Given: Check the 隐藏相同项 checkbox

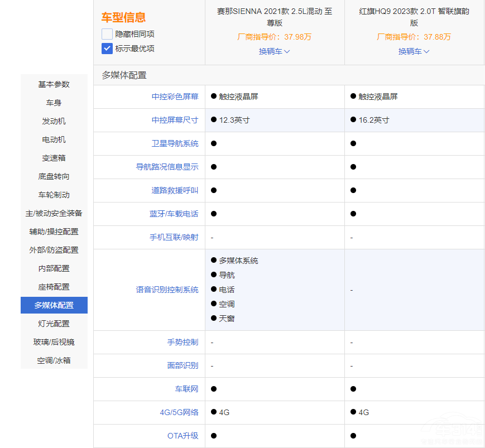Looking at the screenshot, I should point(107,34).
